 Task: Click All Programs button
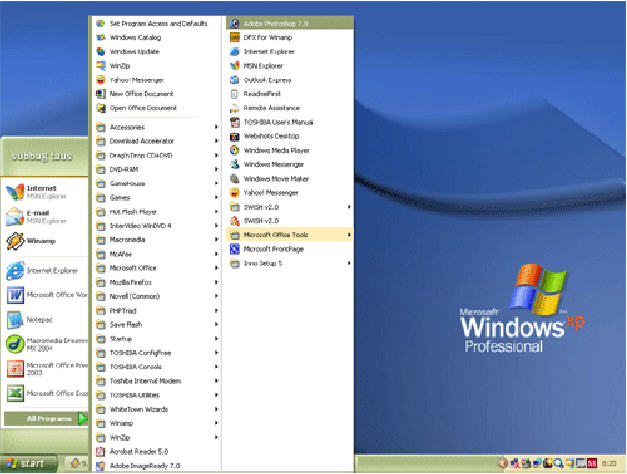46,419
